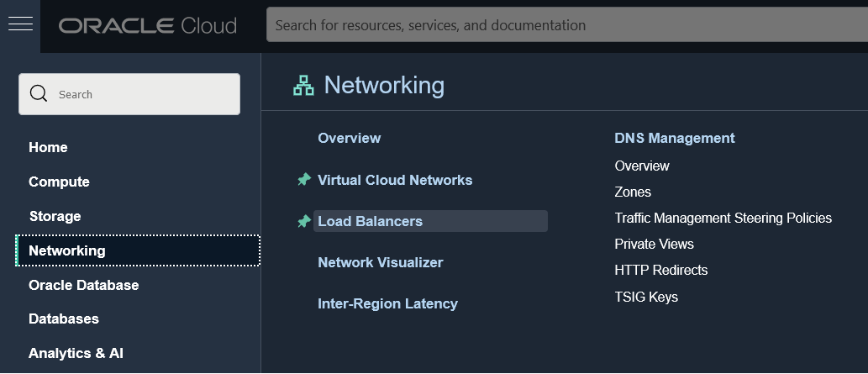Image resolution: width=868 pixels, height=374 pixels.
Task: Open the Storage category
Action: click(55, 216)
